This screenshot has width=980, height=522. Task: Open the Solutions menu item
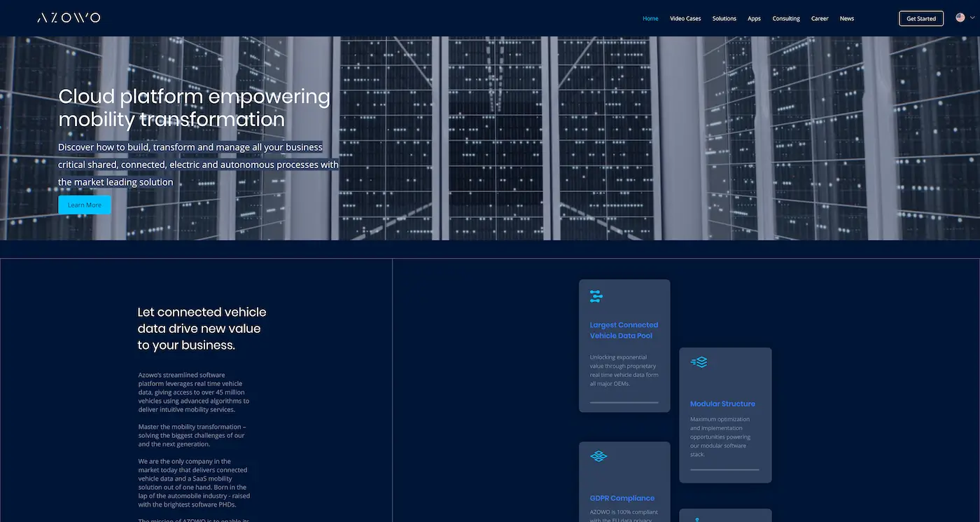[724, 18]
